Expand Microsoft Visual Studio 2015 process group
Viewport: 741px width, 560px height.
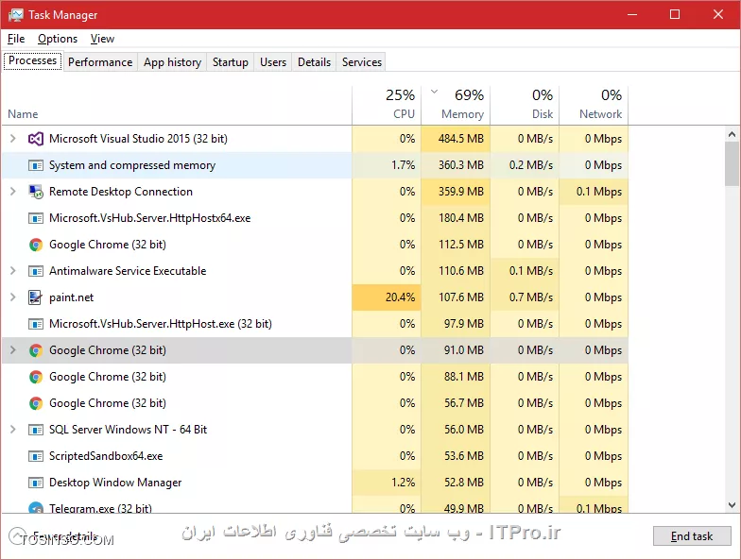click(13, 138)
